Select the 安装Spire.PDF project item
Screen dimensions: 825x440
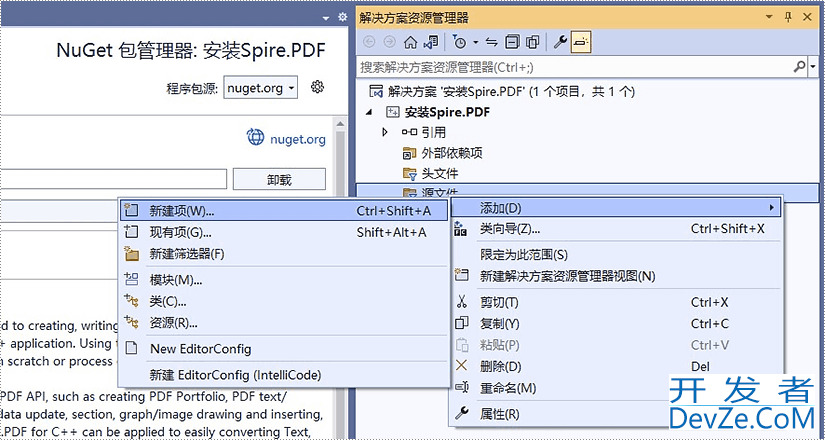pyautogui.click(x=438, y=112)
